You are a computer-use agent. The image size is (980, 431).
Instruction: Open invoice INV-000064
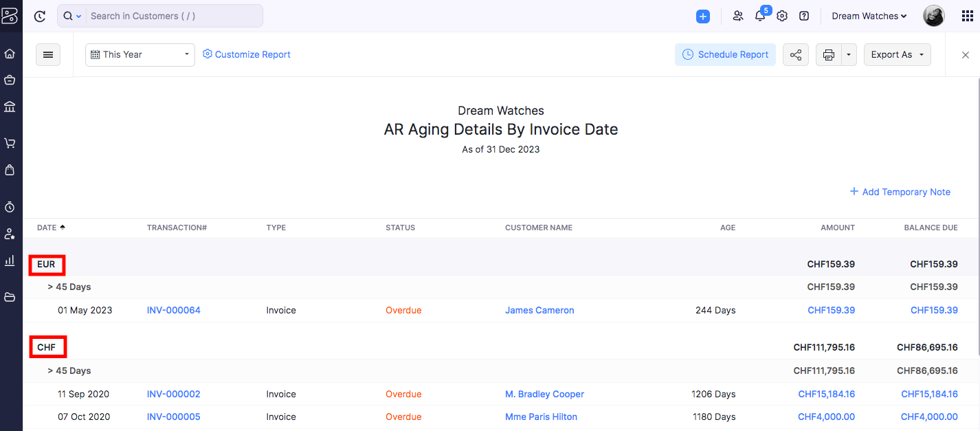pos(174,310)
